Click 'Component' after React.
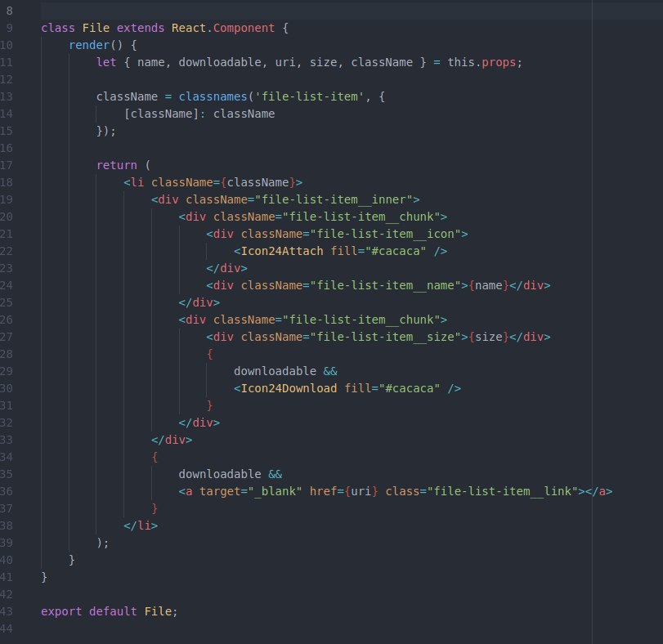The image size is (663, 644). pyautogui.click(x=244, y=29)
